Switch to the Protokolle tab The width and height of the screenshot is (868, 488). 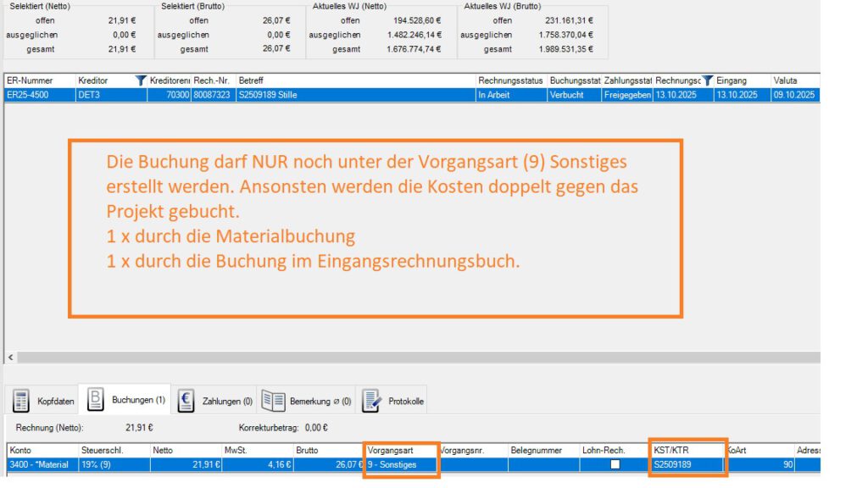[405, 401]
